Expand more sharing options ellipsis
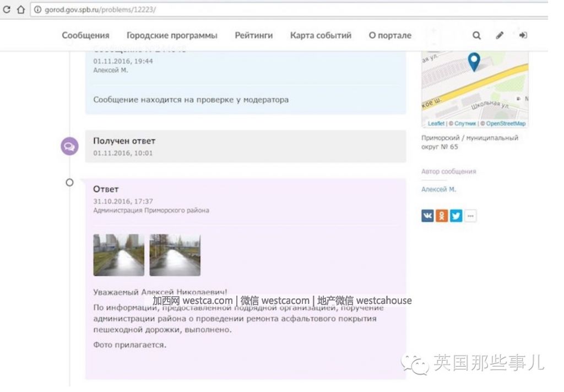Image resolution: width=564 pixels, height=392 pixels. click(470, 216)
